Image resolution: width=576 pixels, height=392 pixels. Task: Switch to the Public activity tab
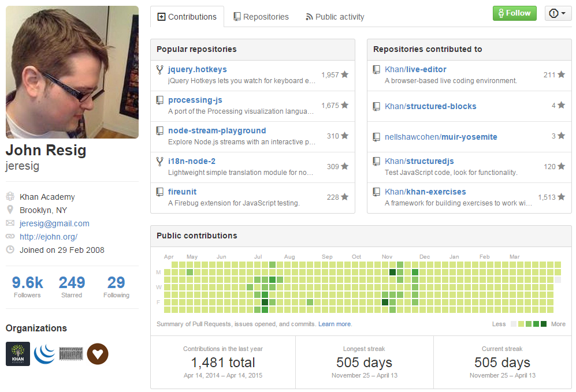pyautogui.click(x=335, y=17)
